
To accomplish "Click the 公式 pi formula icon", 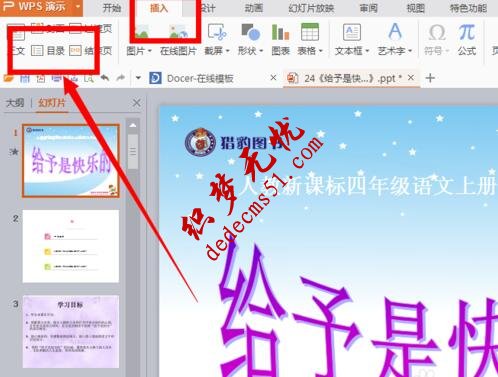I will tap(467, 32).
